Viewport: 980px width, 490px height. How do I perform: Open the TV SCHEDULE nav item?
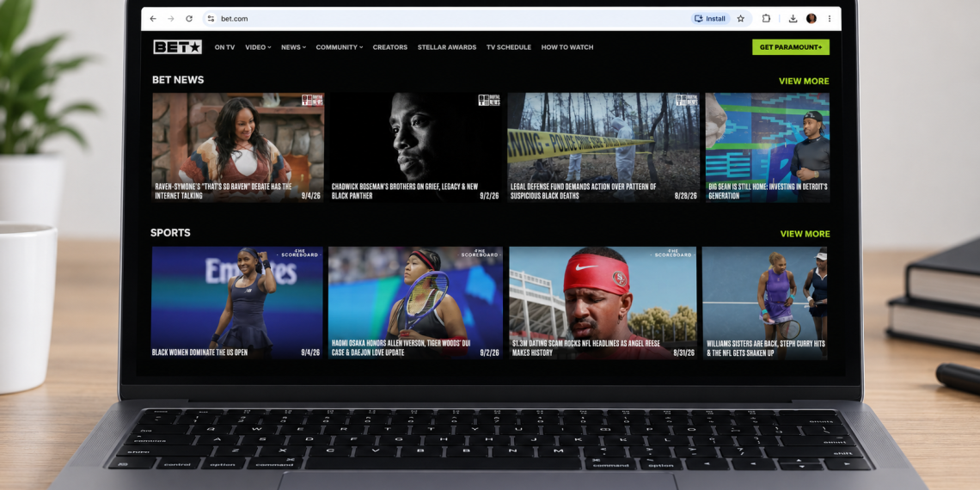(509, 47)
